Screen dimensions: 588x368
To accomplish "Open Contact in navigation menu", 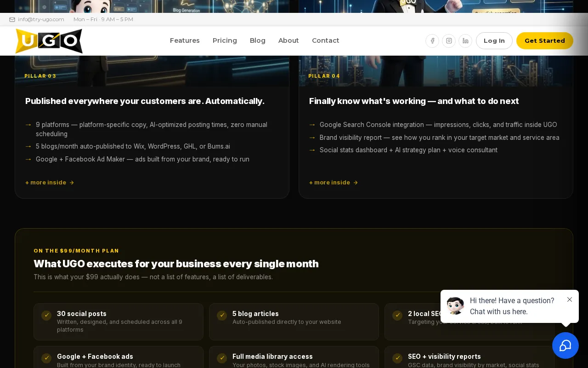I will pyautogui.click(x=326, y=40).
